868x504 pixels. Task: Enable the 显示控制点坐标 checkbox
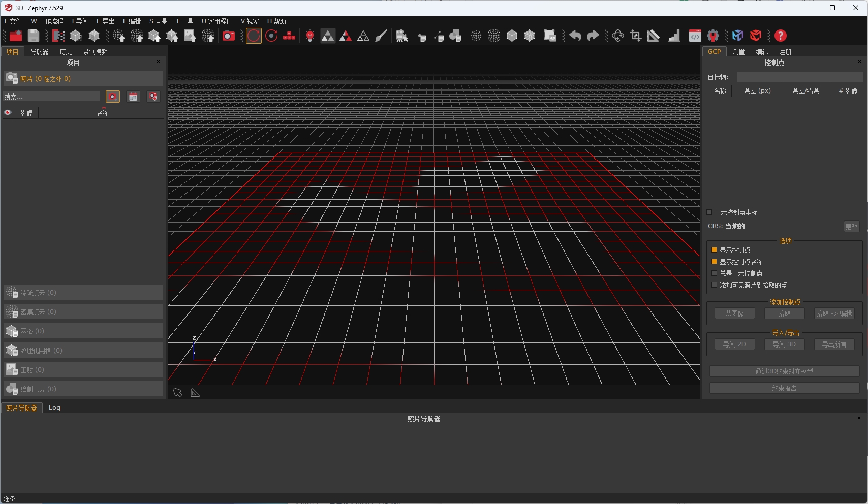coord(710,212)
